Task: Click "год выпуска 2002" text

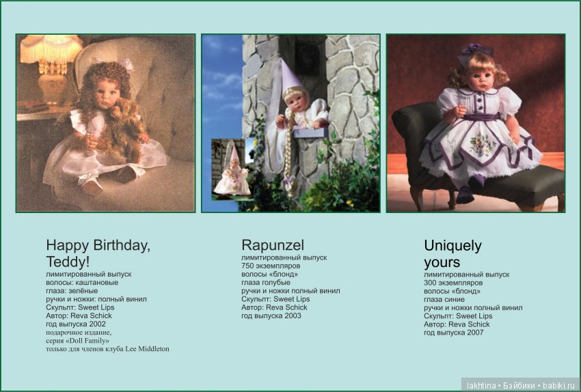Action: tap(76, 324)
